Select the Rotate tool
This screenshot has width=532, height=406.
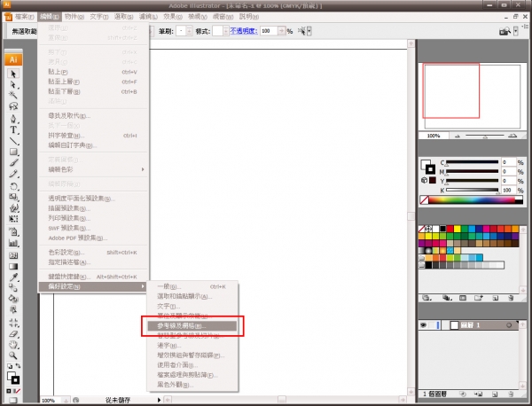click(x=13, y=186)
